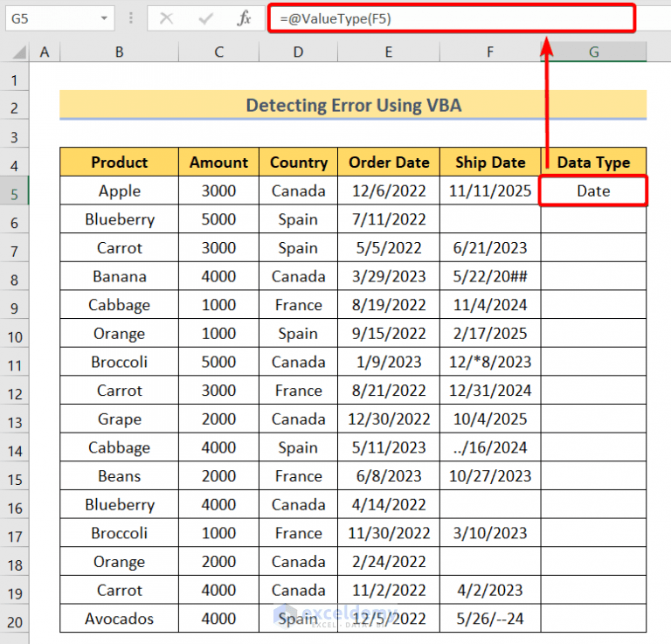Select the Banana product cell
This screenshot has width=671, height=644.
(x=120, y=276)
